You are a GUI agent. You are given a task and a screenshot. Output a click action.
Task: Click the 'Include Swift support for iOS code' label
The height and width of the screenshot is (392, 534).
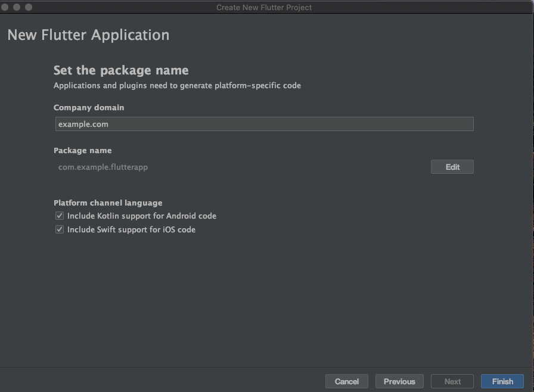pyautogui.click(x=131, y=230)
